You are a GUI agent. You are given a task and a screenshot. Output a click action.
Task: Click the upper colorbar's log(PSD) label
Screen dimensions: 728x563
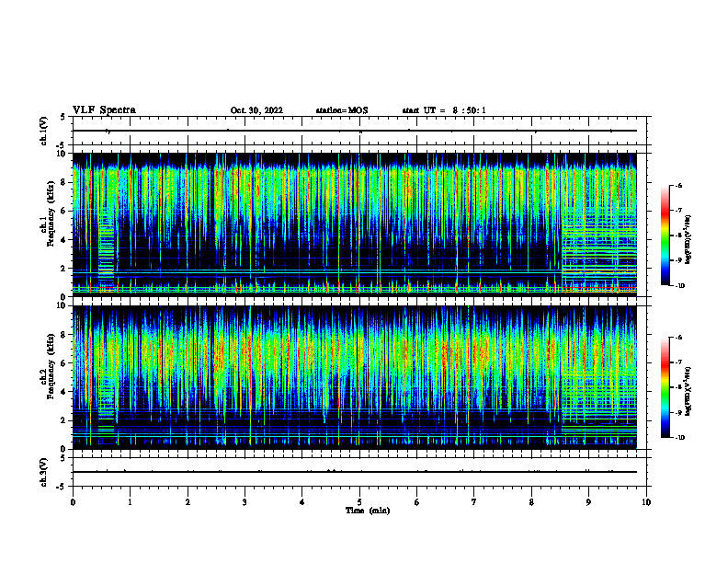point(688,240)
